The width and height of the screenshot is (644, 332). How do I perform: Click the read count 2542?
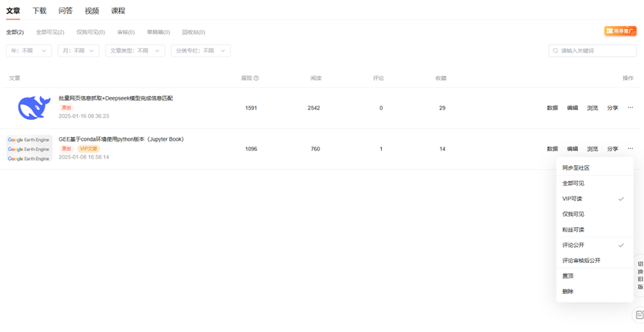pos(313,108)
